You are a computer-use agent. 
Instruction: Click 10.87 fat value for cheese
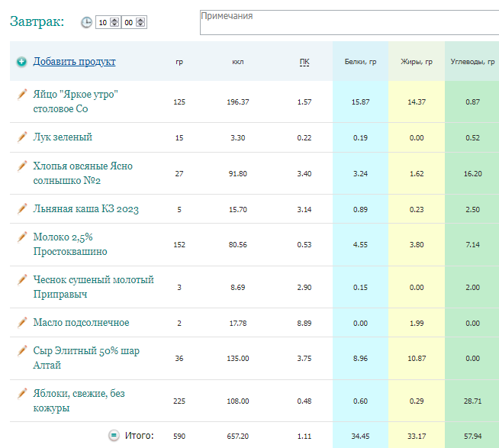(x=417, y=359)
